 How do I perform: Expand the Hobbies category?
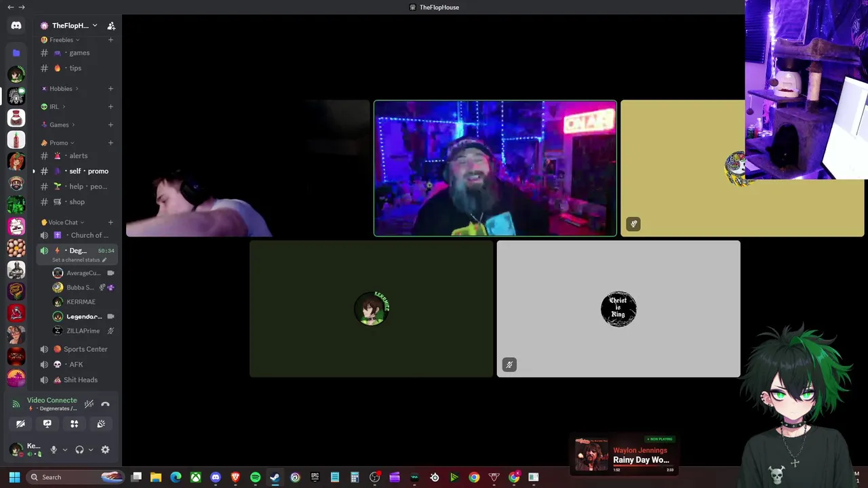pyautogui.click(x=60, y=89)
